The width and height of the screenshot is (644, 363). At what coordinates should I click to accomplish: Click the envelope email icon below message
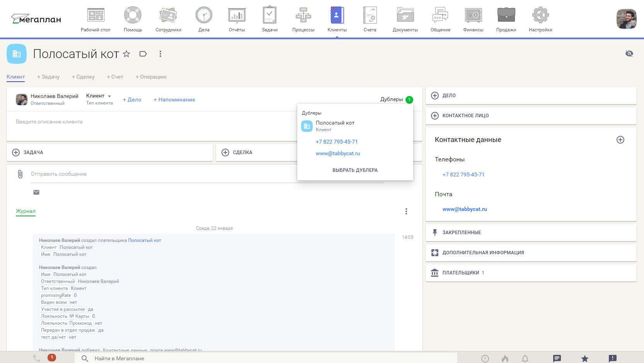(36, 192)
